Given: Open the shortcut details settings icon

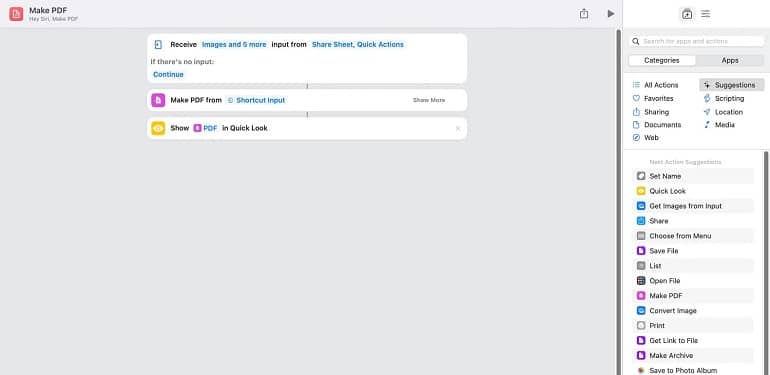Looking at the screenshot, I should 706,14.
